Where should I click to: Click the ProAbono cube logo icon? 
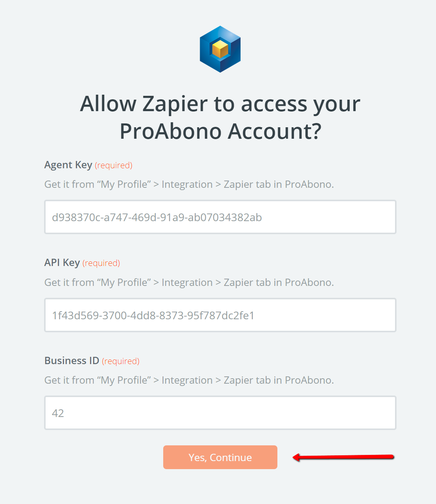click(x=220, y=49)
